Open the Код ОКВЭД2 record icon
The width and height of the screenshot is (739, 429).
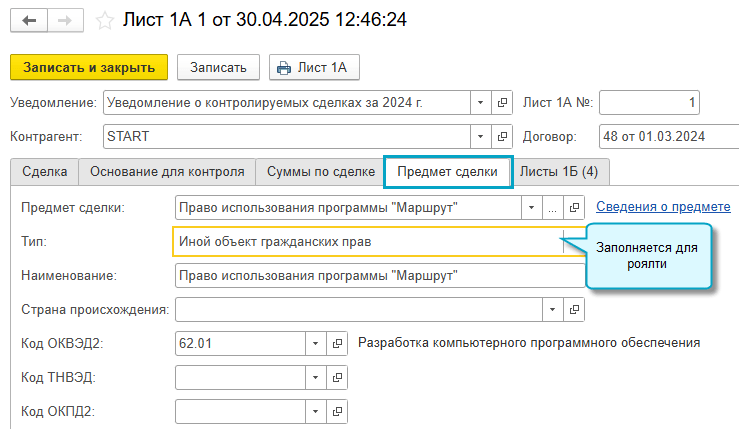[336, 343]
